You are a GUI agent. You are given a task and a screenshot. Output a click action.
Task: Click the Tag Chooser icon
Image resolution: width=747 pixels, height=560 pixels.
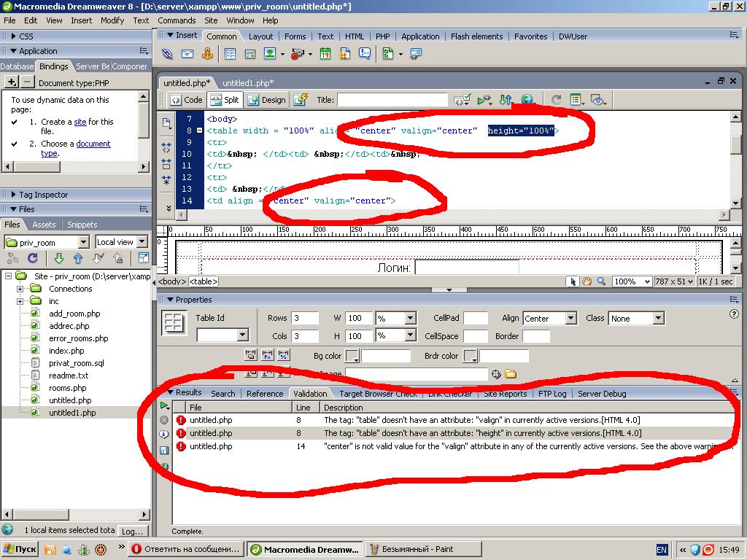416,54
